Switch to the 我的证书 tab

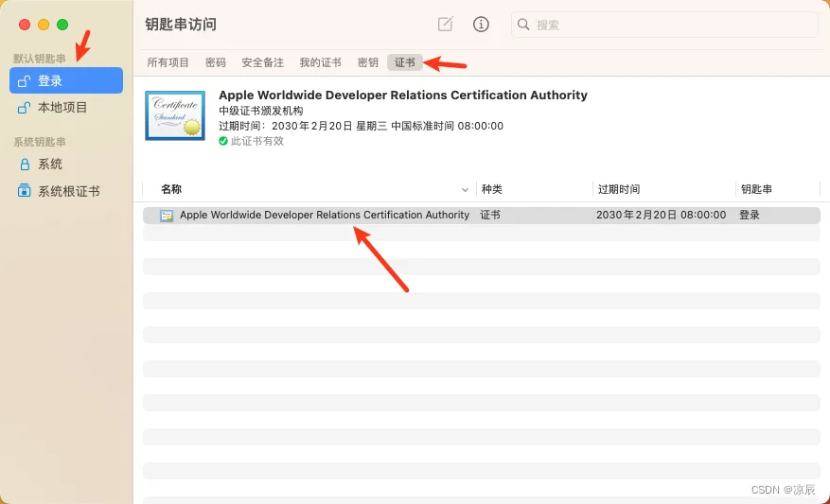tap(320, 62)
